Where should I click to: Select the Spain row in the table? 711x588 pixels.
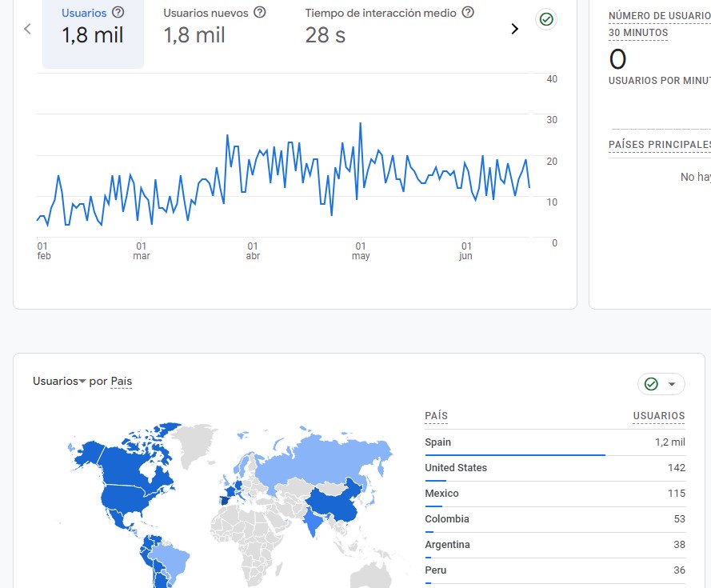coord(555,442)
